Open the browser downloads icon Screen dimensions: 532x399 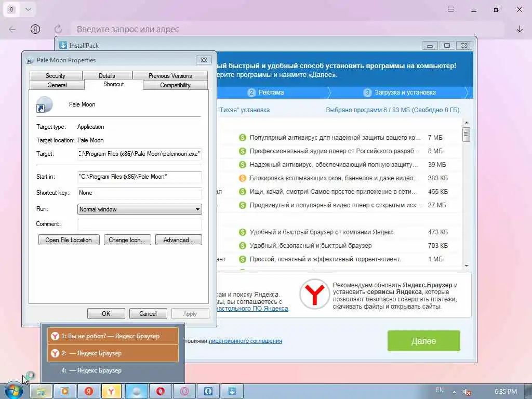point(520,30)
